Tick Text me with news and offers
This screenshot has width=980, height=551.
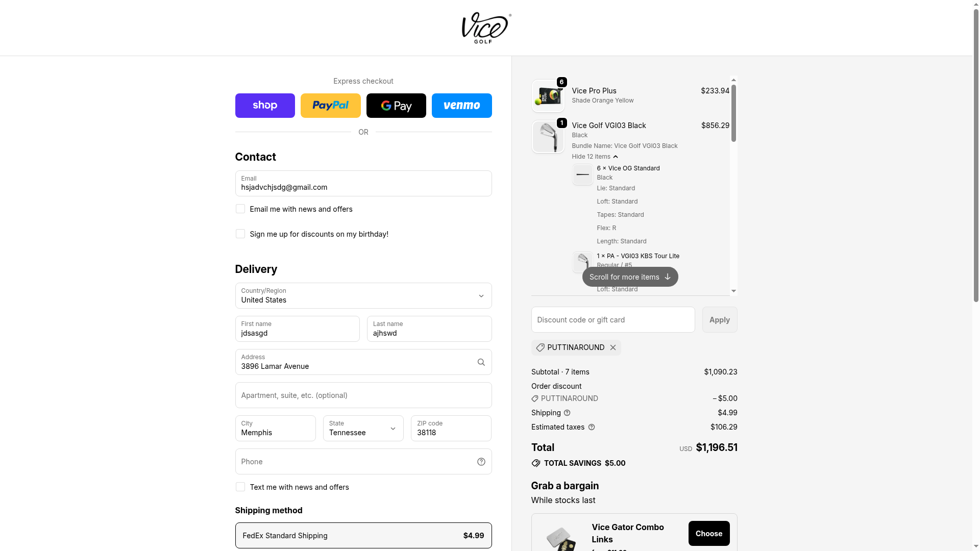[x=240, y=487]
